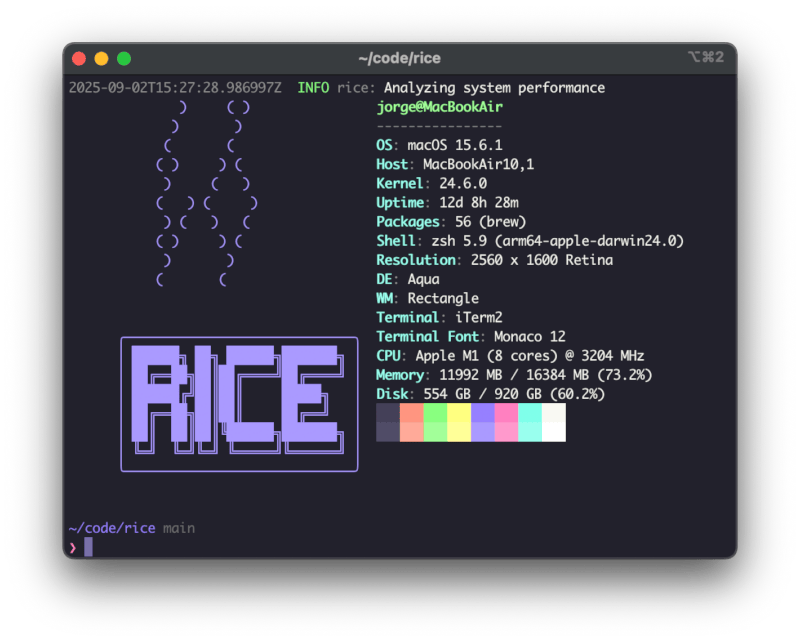Screen dimensions: 800x642
Task: Click the red close window button
Action: coord(78,59)
